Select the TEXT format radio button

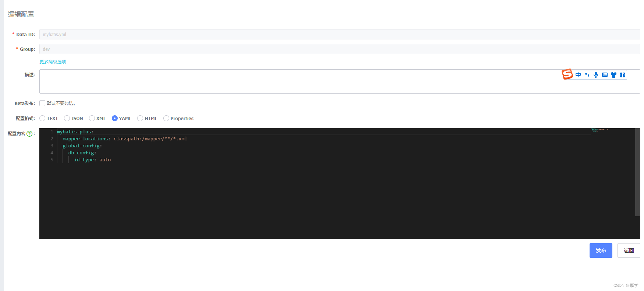tap(42, 118)
